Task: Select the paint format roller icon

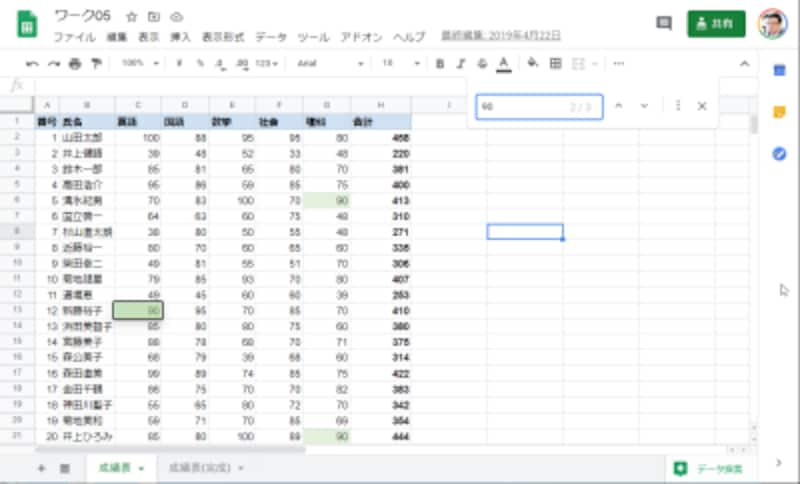Action: point(96,63)
